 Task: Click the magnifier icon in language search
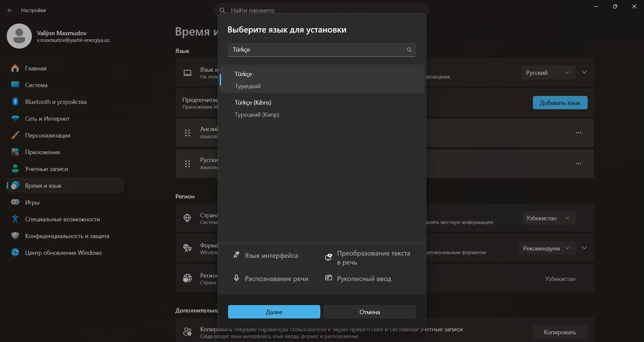pyautogui.click(x=409, y=49)
